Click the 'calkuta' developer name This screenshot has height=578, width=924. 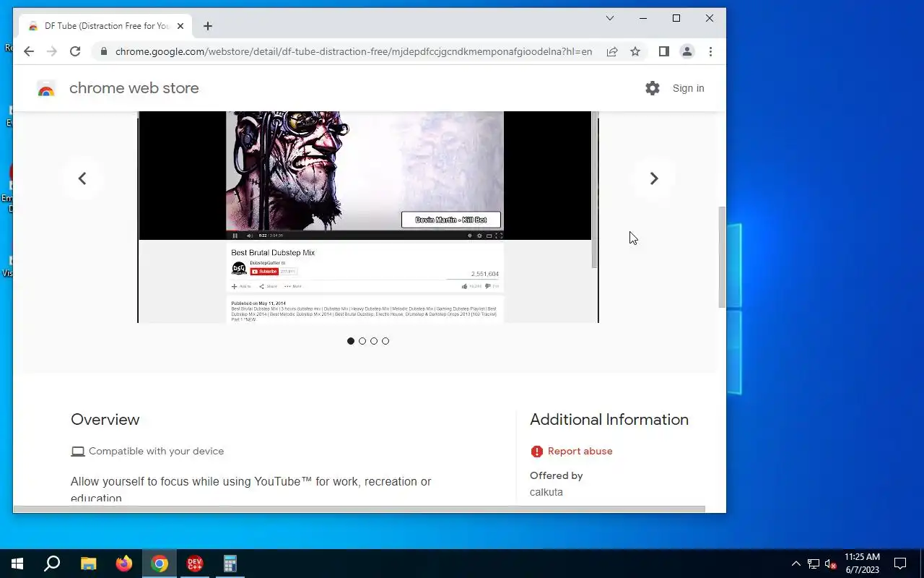point(546,492)
